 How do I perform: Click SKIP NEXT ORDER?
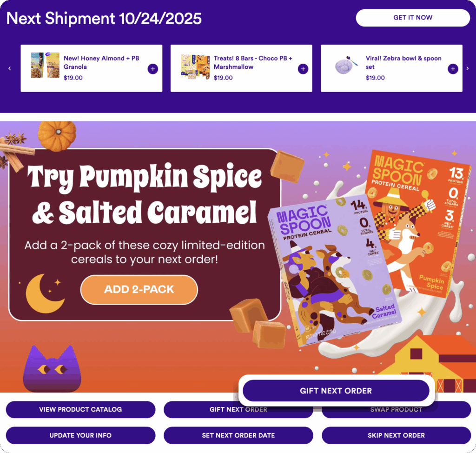point(396,435)
